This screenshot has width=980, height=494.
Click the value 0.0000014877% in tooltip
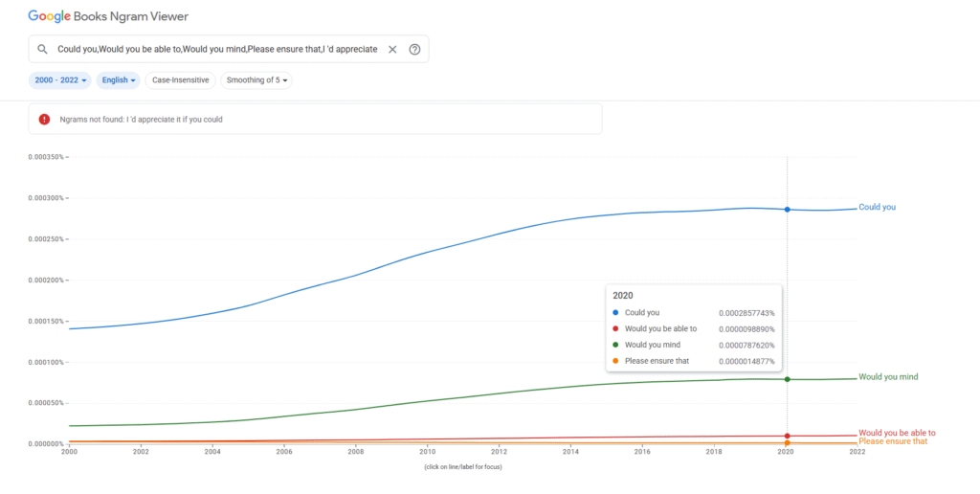[x=746, y=362]
